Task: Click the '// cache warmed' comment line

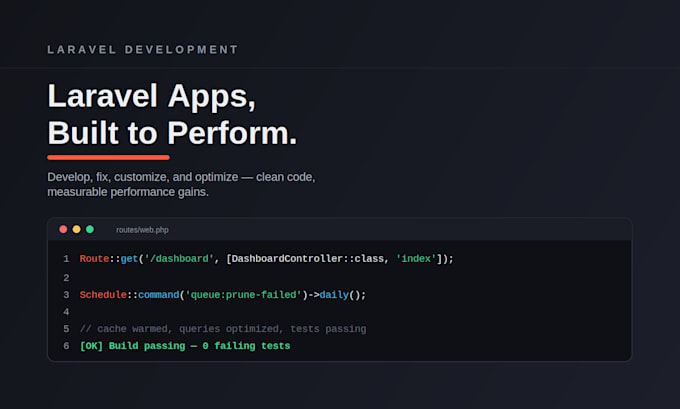Action: click(x=223, y=329)
